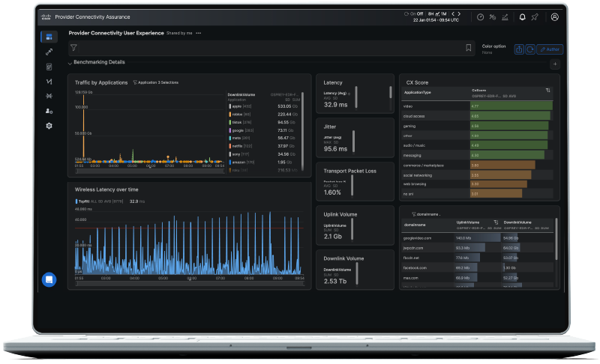The image size is (600, 364).
Task: Sort the CX Score table by CxScore column
Action: click(548, 91)
